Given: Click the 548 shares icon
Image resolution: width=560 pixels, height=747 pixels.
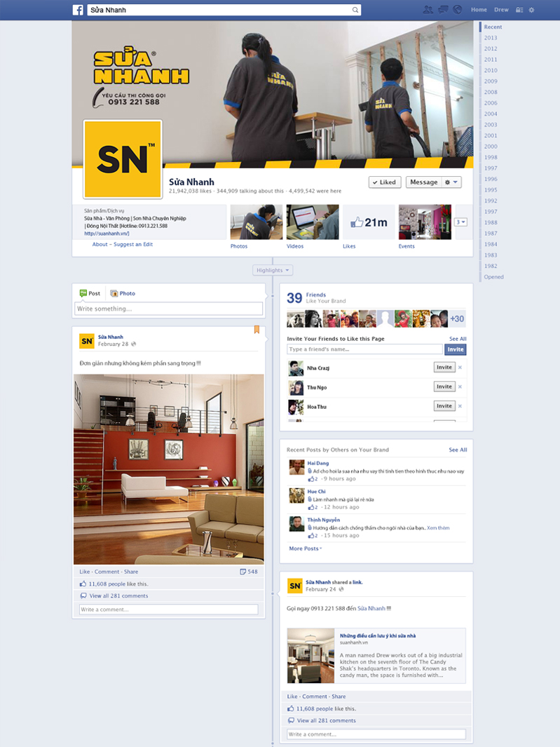Looking at the screenshot, I should click(249, 572).
